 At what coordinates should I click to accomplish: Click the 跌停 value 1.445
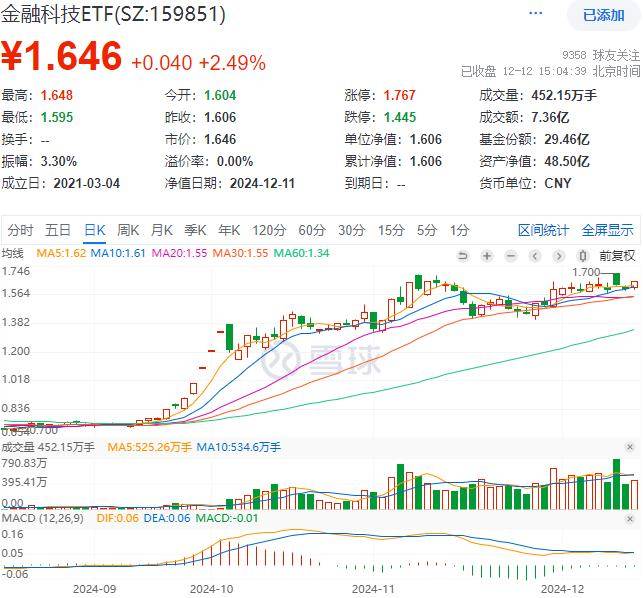400,117
